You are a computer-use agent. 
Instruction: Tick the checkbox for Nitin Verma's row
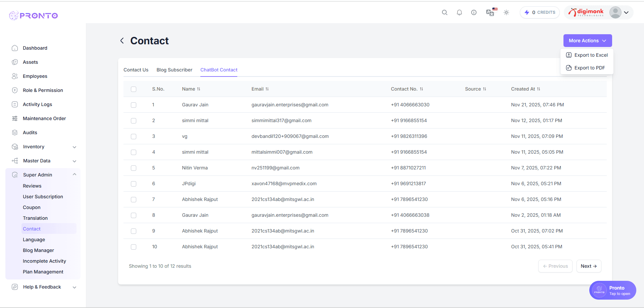134,168
